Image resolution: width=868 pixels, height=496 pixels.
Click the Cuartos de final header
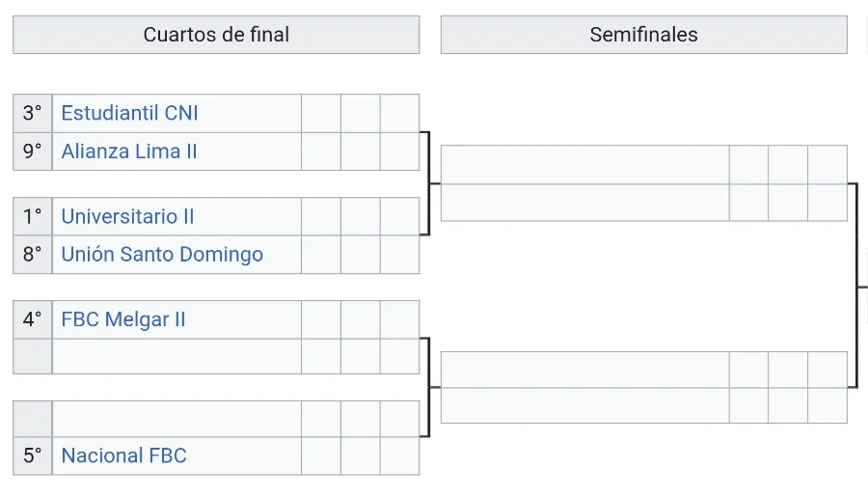click(x=216, y=35)
